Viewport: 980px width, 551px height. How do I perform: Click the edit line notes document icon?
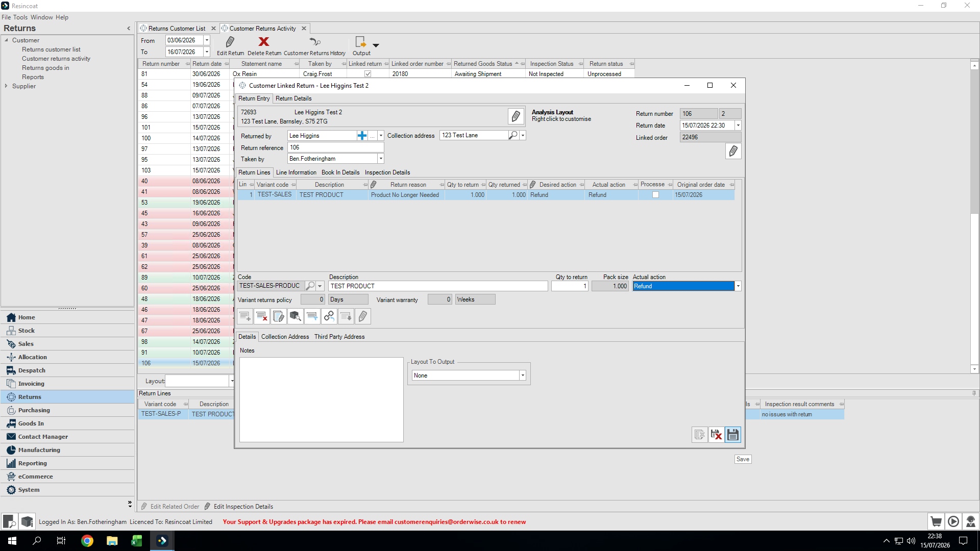click(279, 317)
